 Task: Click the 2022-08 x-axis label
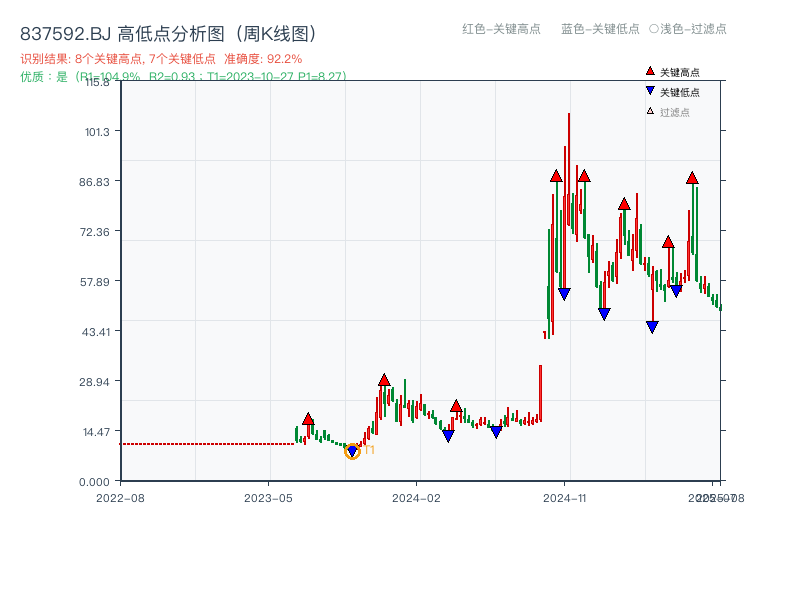tap(120, 498)
